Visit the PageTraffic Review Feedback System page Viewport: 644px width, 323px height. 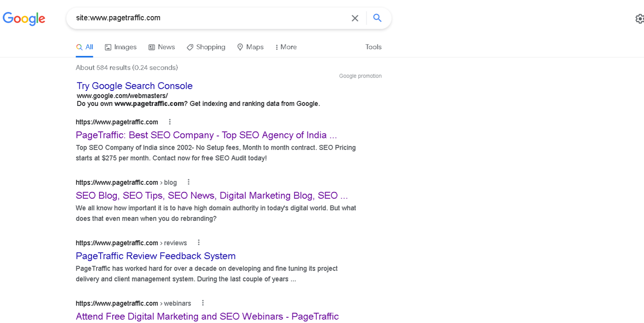pos(155,256)
